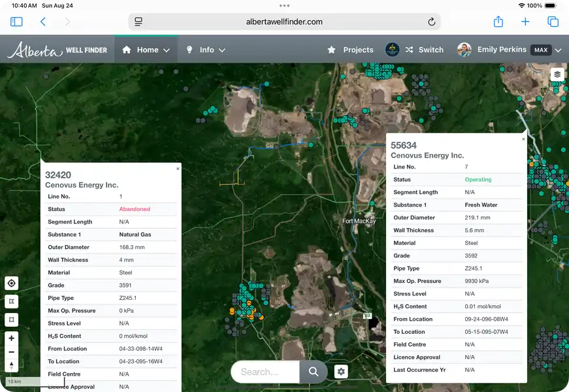Open the Safari share sheet icon

point(498,22)
